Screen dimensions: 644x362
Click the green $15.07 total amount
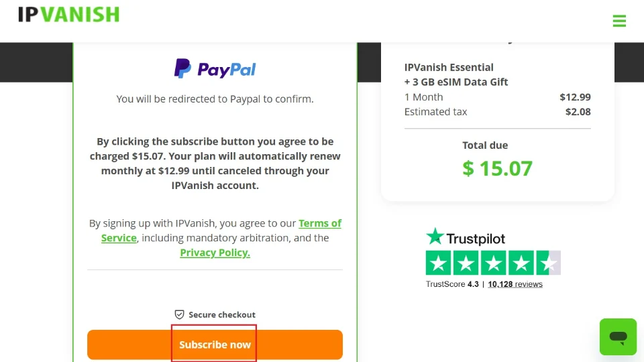497,168
